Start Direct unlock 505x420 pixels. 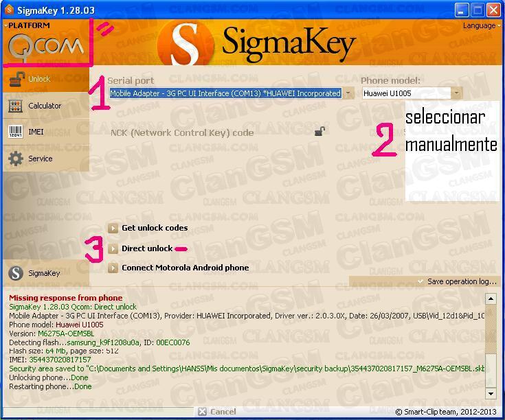click(147, 248)
